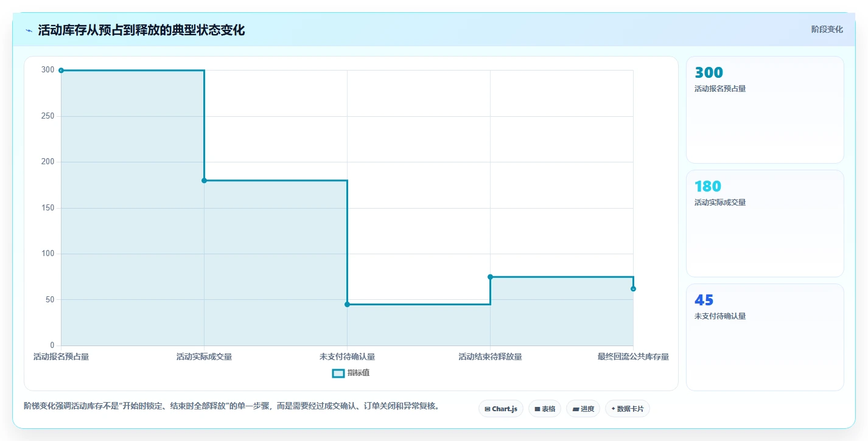Click the footnote text starting 阶梯变化强调
Viewport: 868px width, 441px height.
click(x=232, y=406)
